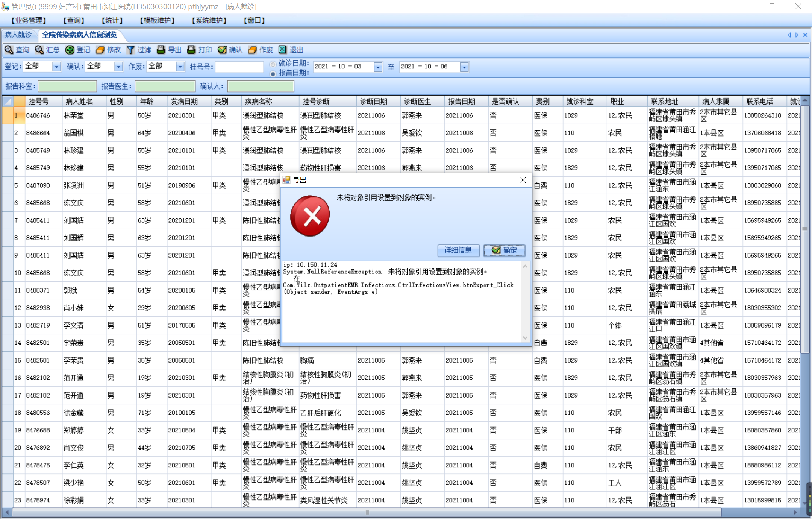Expand the 确认 dropdown list

(x=118, y=67)
